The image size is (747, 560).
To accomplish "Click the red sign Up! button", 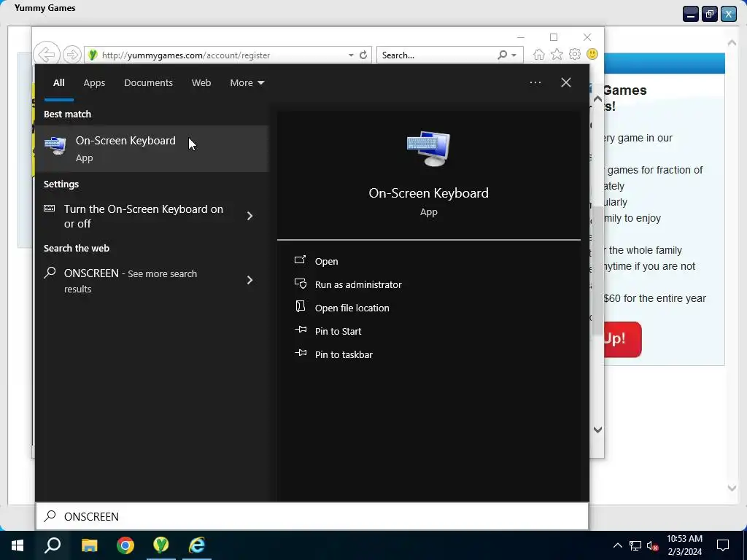I will (622, 339).
